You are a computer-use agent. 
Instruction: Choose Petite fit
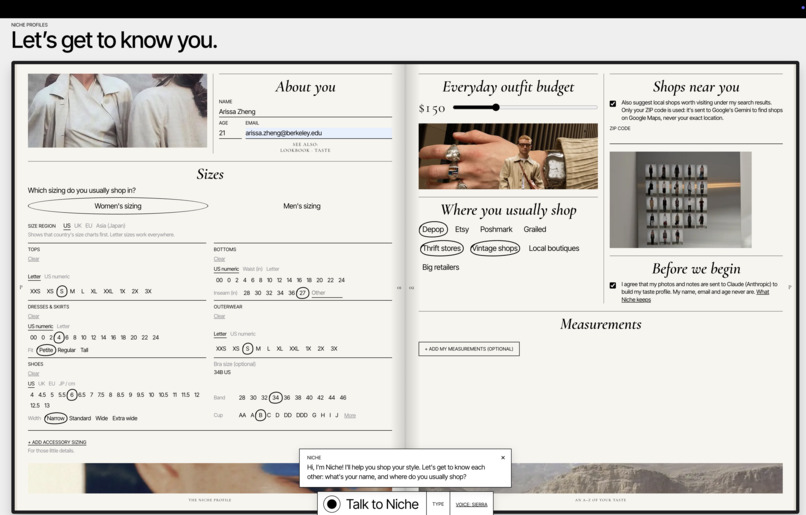(x=46, y=350)
